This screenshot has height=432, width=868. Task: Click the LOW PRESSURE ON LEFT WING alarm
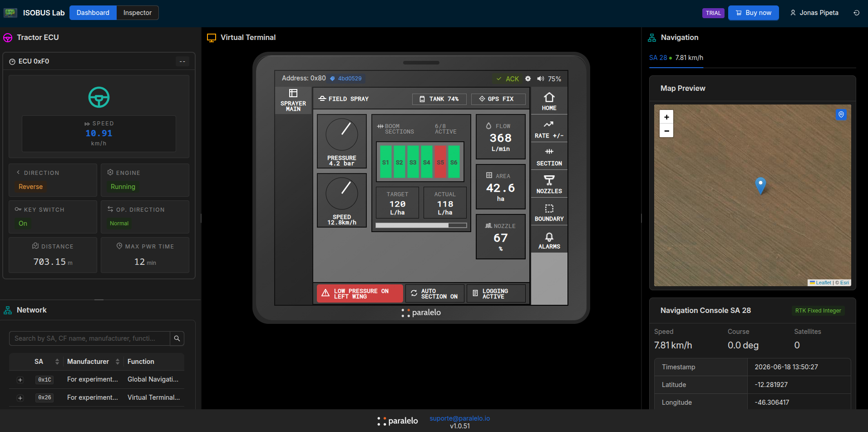pyautogui.click(x=360, y=293)
